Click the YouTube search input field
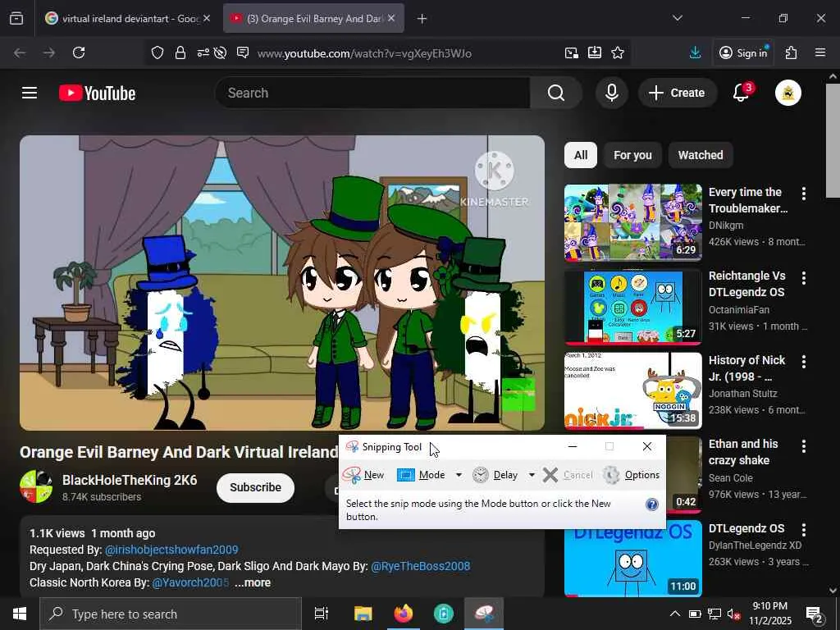 (372, 93)
